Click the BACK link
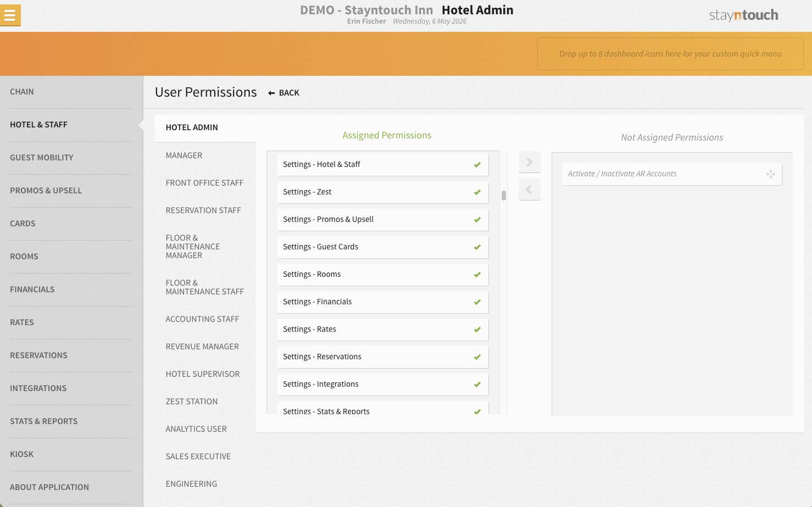The height and width of the screenshot is (507, 812). [x=289, y=93]
